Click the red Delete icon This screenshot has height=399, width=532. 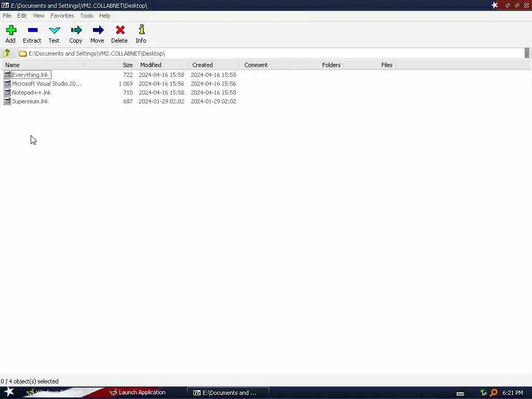[120, 30]
